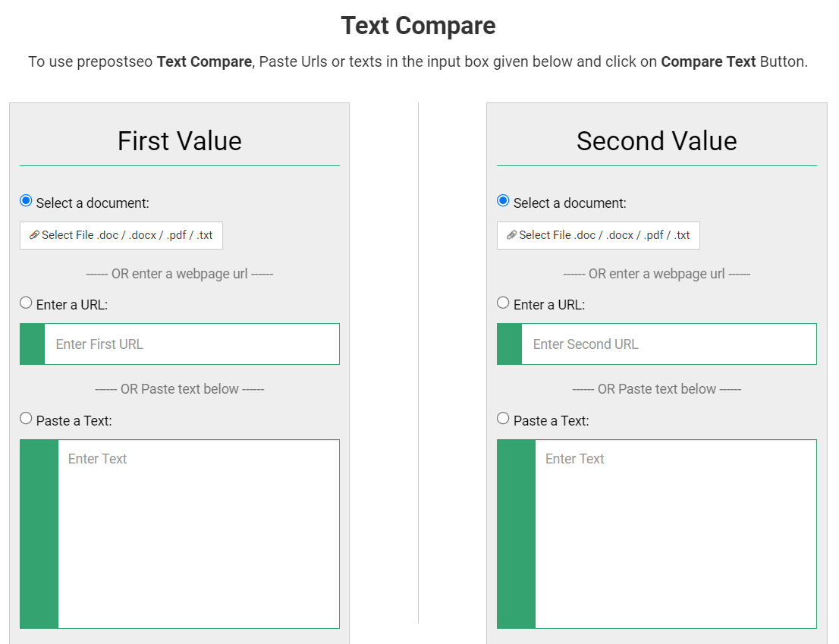Select 'Paste a Text' radio under Second Value

[503, 418]
